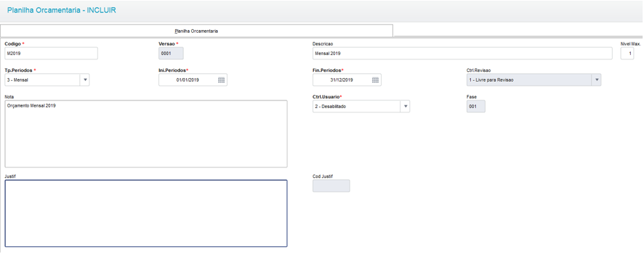
Task: Click the Ctrl.Usuario label
Action: click(x=326, y=96)
